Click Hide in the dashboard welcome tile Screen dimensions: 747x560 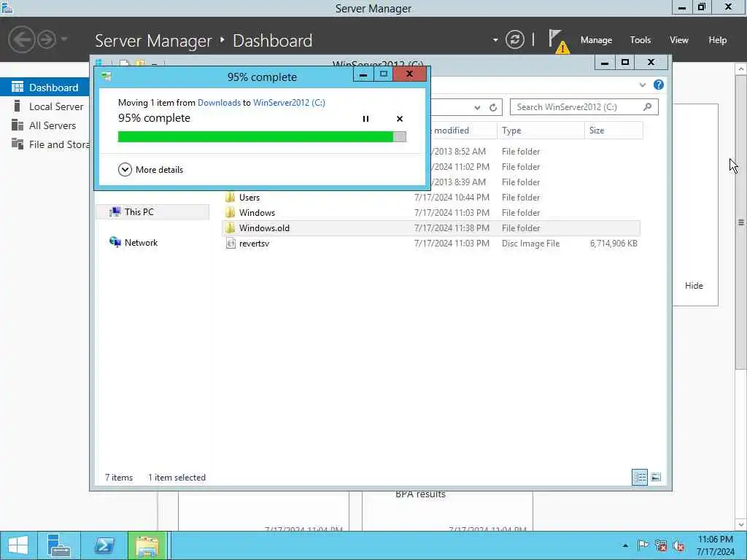(x=694, y=286)
